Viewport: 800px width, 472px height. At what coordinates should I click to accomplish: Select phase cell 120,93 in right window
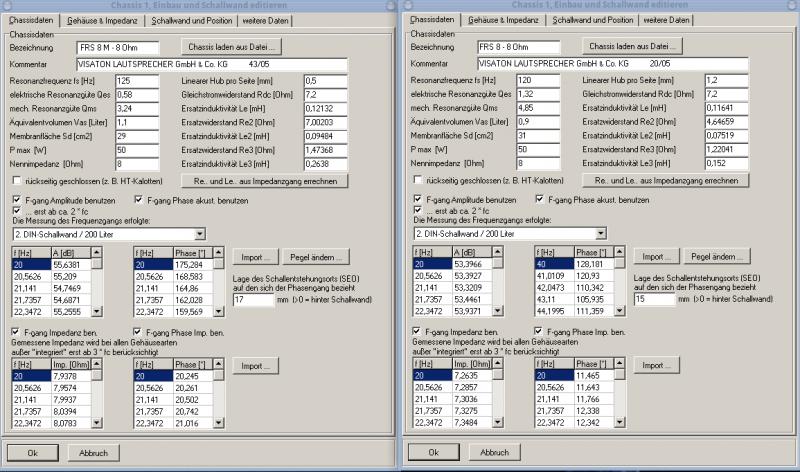pos(594,276)
